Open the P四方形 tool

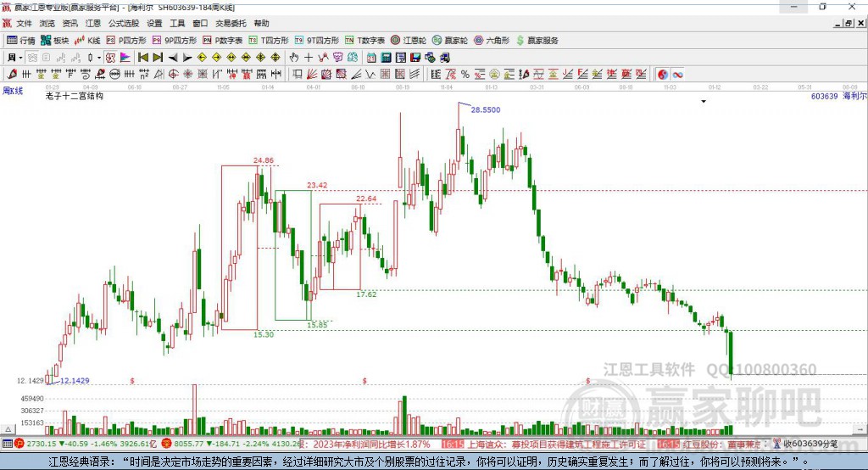(126, 41)
